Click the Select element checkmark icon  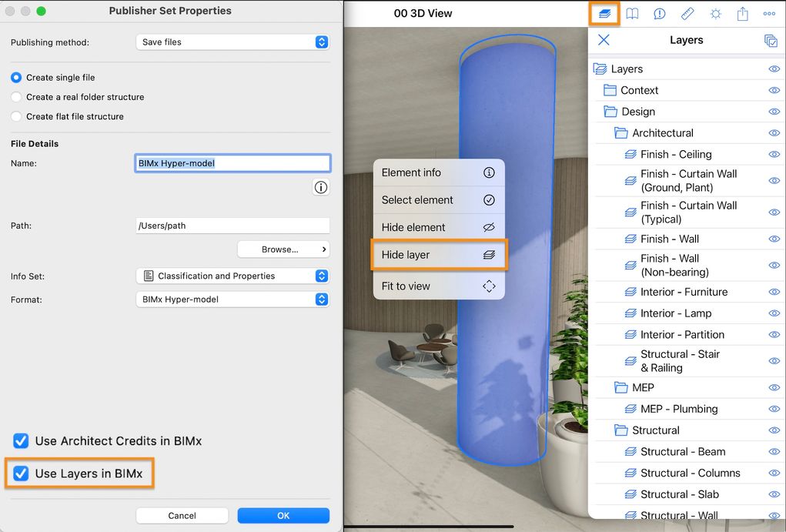tap(489, 200)
